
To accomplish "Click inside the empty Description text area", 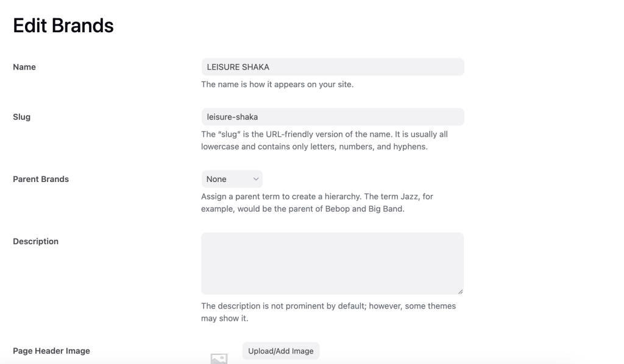I will point(332,263).
